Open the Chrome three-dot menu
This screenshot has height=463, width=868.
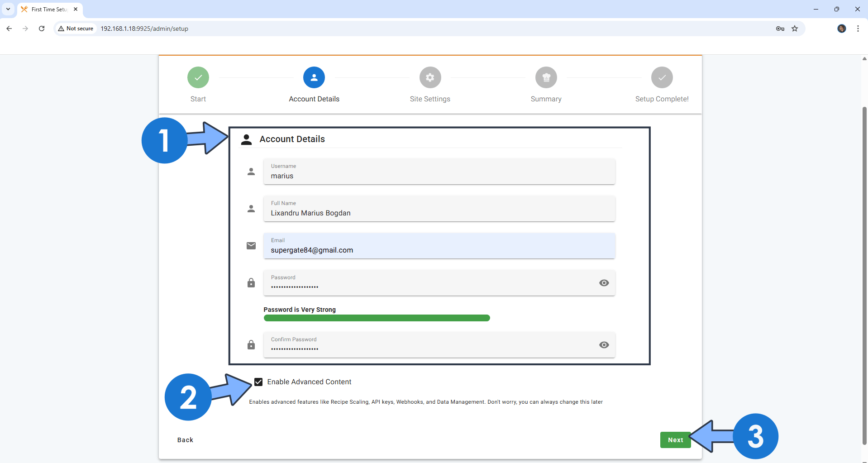858,28
